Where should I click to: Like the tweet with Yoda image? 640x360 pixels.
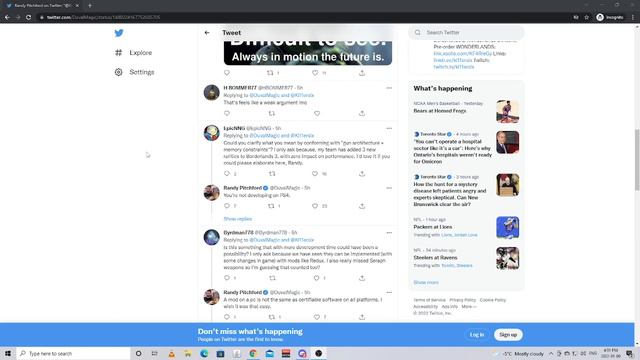pyautogui.click(x=315, y=73)
